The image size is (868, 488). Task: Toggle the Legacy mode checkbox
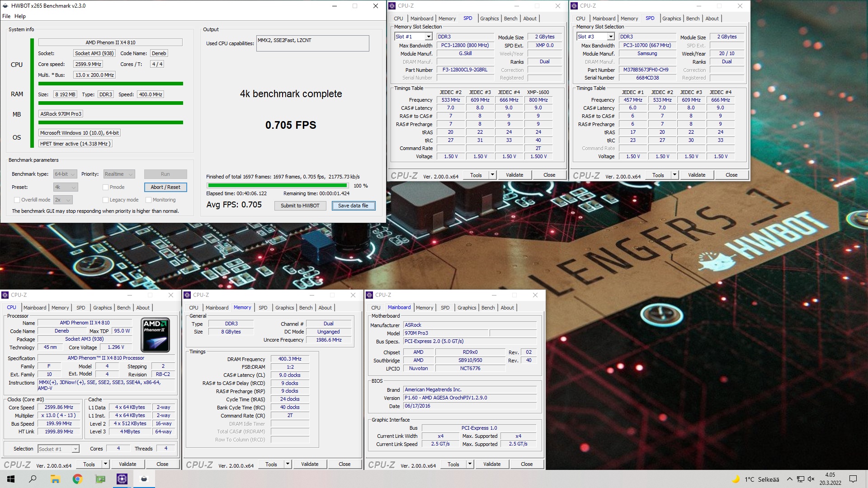105,200
